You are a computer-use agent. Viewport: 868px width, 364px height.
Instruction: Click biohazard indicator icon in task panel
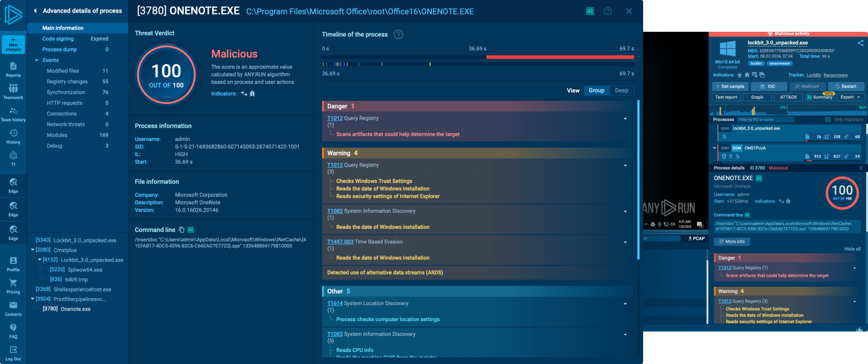[739, 75]
